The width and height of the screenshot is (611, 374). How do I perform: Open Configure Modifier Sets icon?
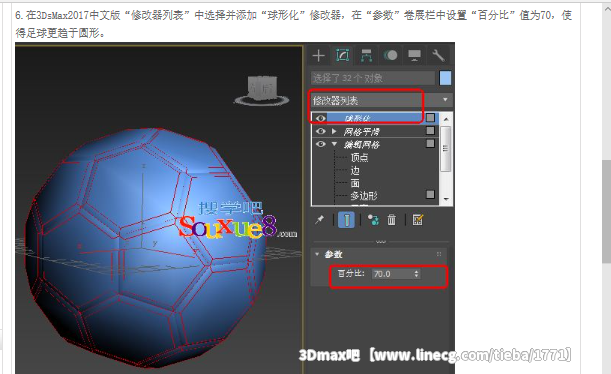click(x=417, y=220)
